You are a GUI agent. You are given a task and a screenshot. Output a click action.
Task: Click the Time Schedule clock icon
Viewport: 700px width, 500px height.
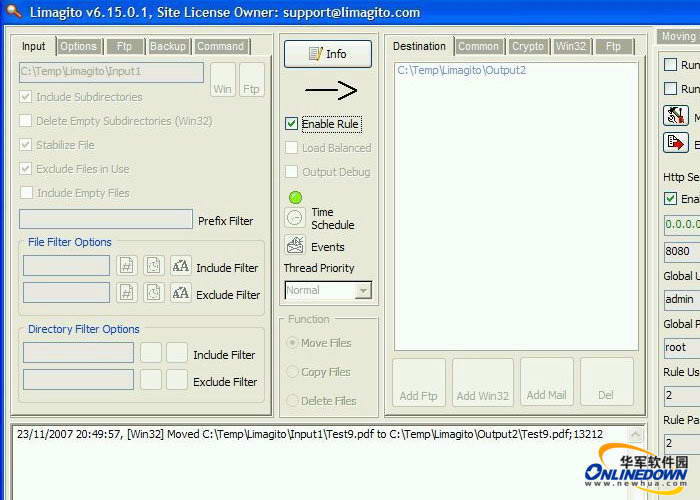pyautogui.click(x=295, y=218)
